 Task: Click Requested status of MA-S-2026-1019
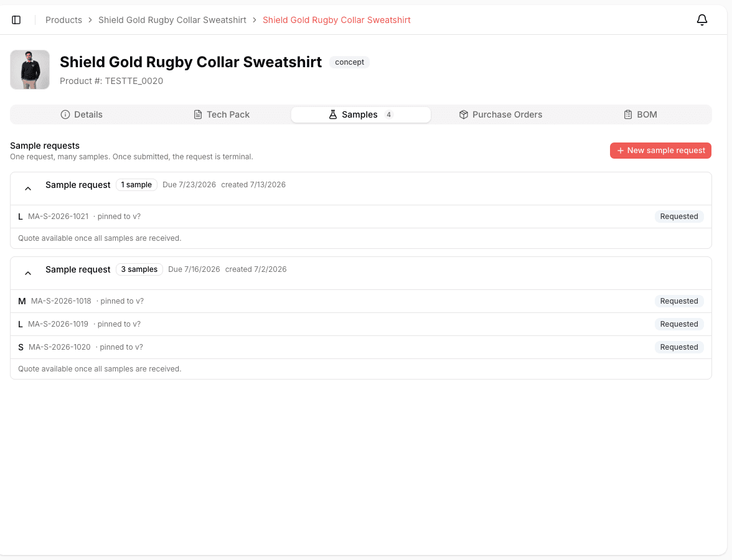[x=678, y=324]
